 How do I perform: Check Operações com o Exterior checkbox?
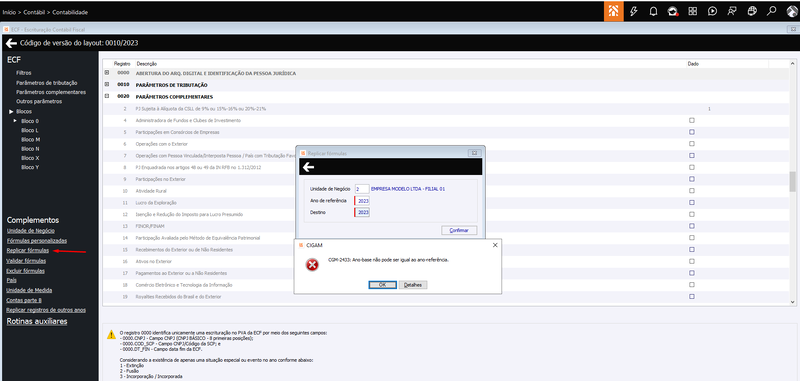(692, 144)
